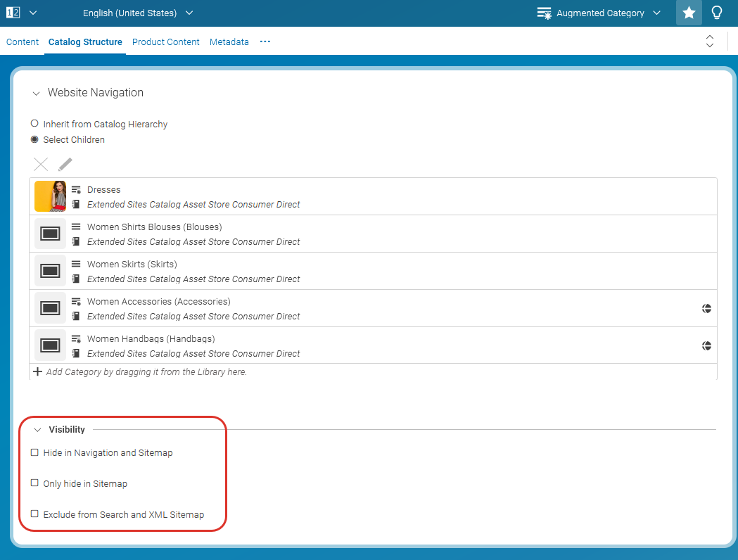Collapse the Website Navigation section
This screenshot has height=560, width=738.
[35, 93]
